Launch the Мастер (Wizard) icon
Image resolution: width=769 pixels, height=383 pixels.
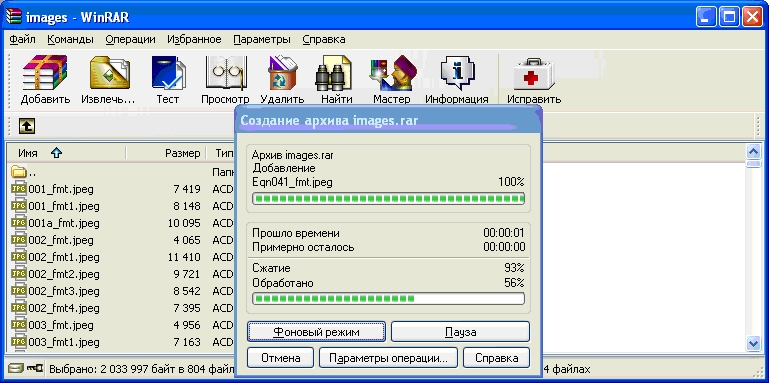click(x=391, y=79)
